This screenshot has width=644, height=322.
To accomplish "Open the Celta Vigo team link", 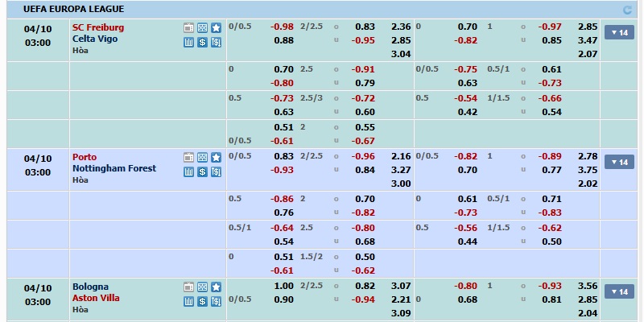I will 95,39.
